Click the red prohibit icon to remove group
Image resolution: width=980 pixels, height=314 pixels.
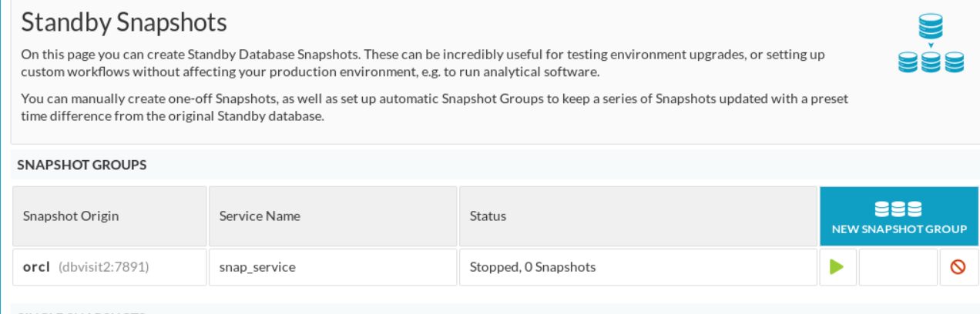[958, 267]
